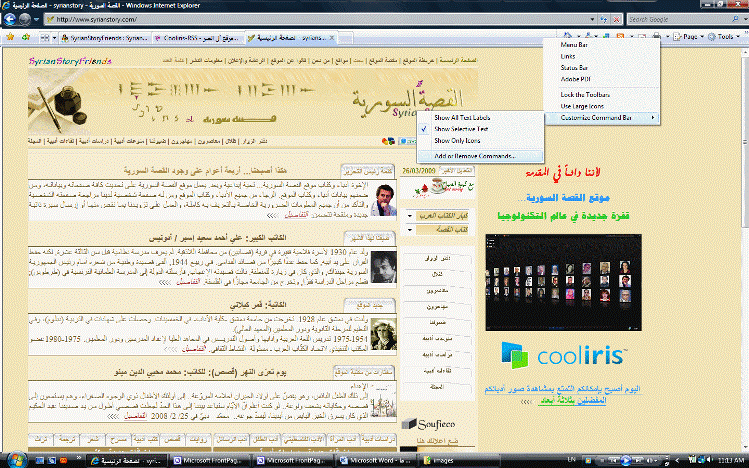749x468 pixels.
Task: Toggle Adobe PDF toolbar entry
Action: (602, 79)
